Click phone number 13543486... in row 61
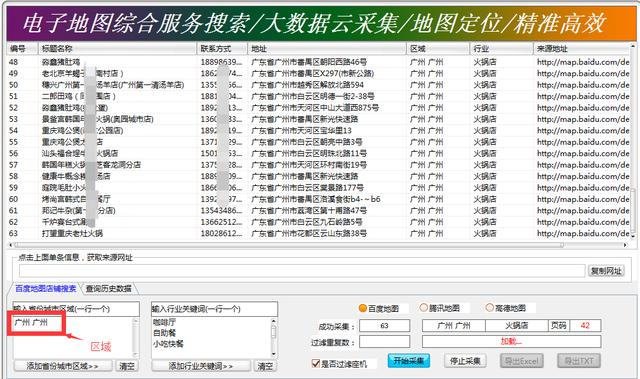The height and width of the screenshot is (379, 640). pos(221,211)
